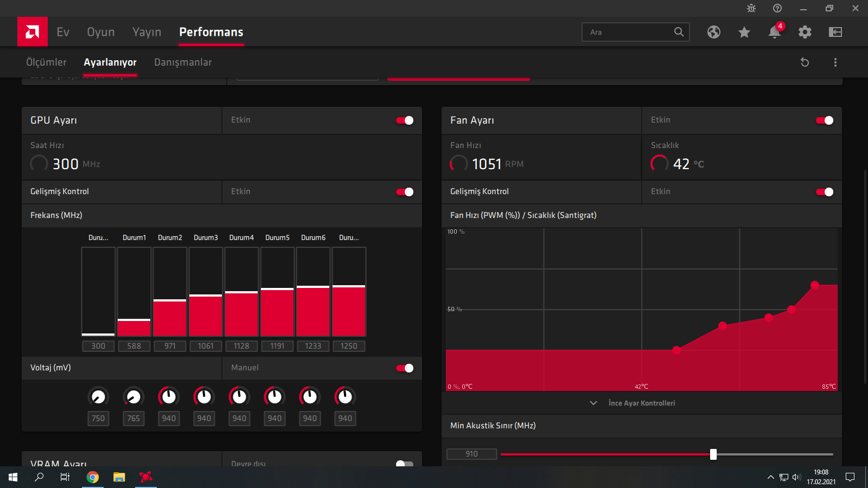Open the web browser globe icon
The width and height of the screenshot is (868, 488).
(x=714, y=32)
